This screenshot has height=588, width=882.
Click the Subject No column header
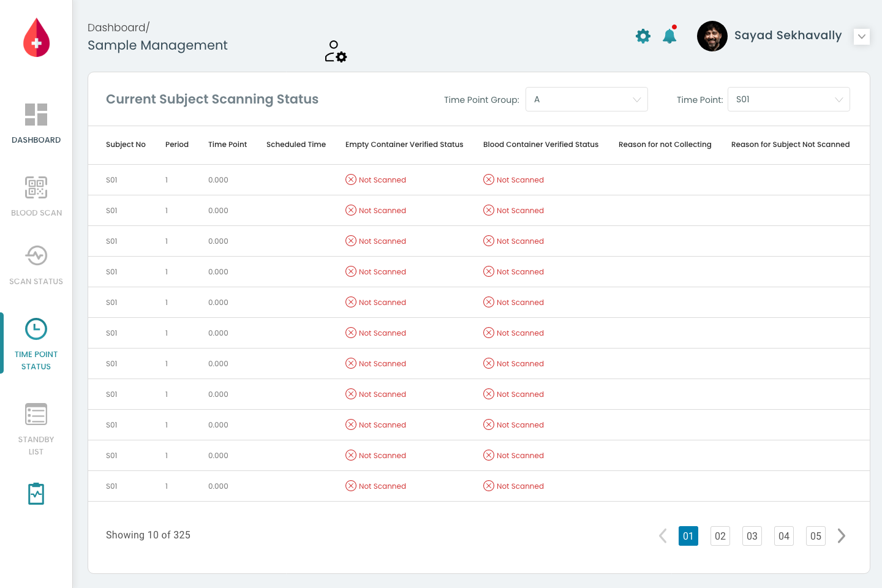tap(126, 145)
